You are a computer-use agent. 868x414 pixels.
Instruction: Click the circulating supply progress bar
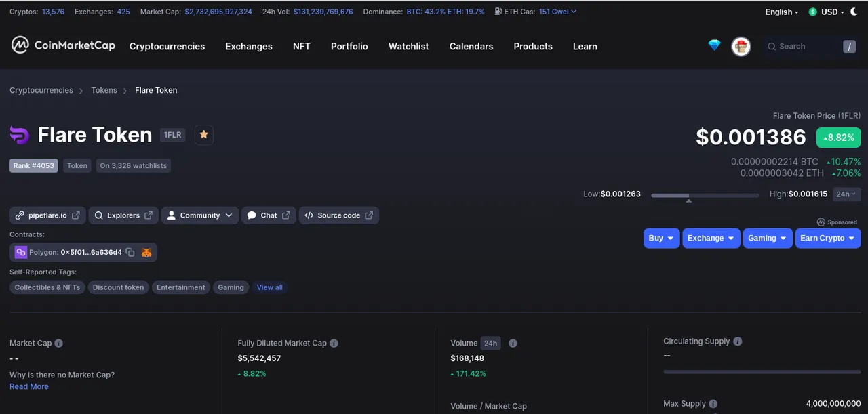coord(762,371)
